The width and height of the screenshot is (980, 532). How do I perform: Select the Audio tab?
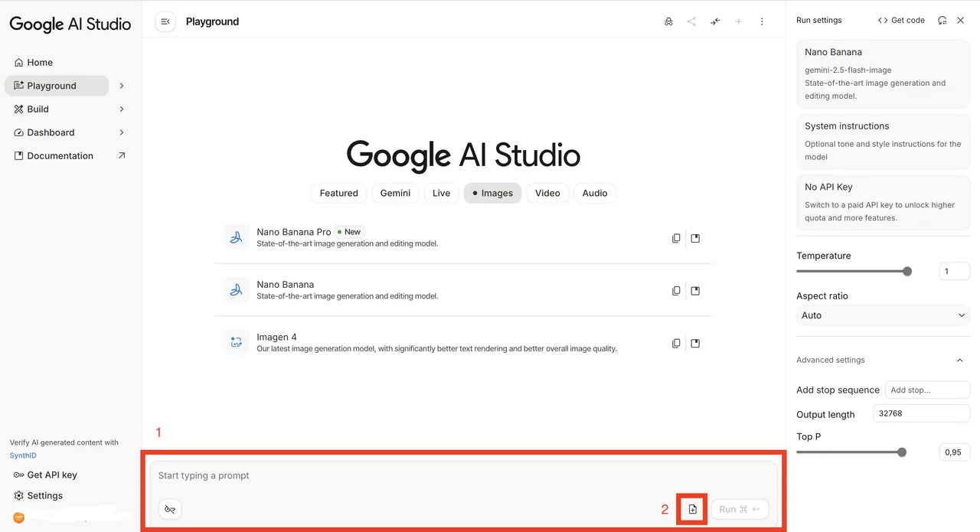[595, 193]
